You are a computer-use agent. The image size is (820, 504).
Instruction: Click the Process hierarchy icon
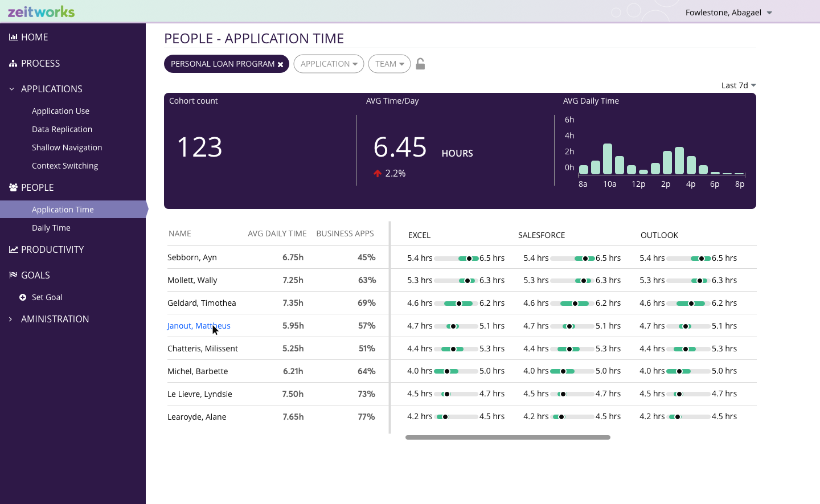(13, 63)
